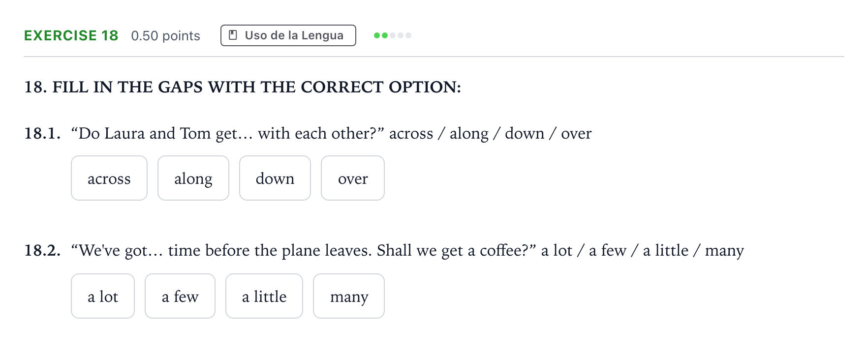Click the inline 'a lot / a few / a little / many' text
868x356 pixels.
[x=643, y=250]
